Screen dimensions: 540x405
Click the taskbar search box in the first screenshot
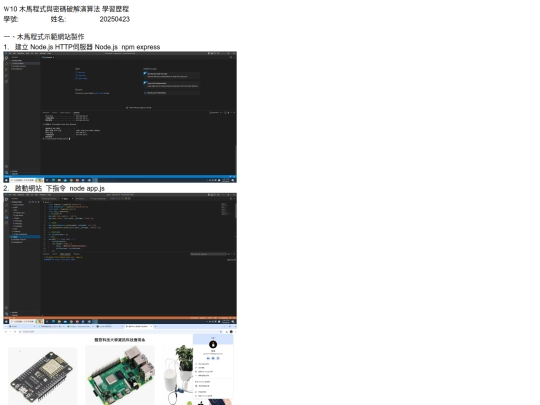pyautogui.click(x=26, y=180)
